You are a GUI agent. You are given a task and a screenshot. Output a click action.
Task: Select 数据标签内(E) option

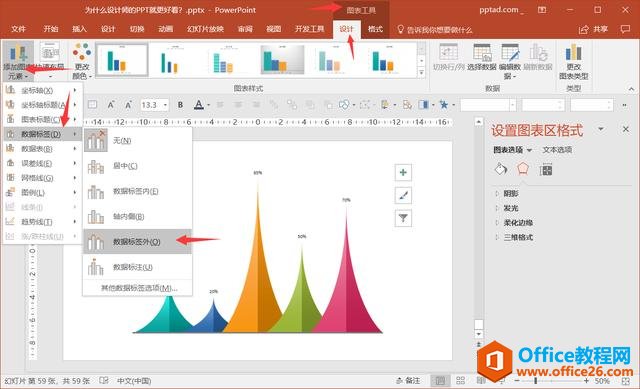pos(137,191)
